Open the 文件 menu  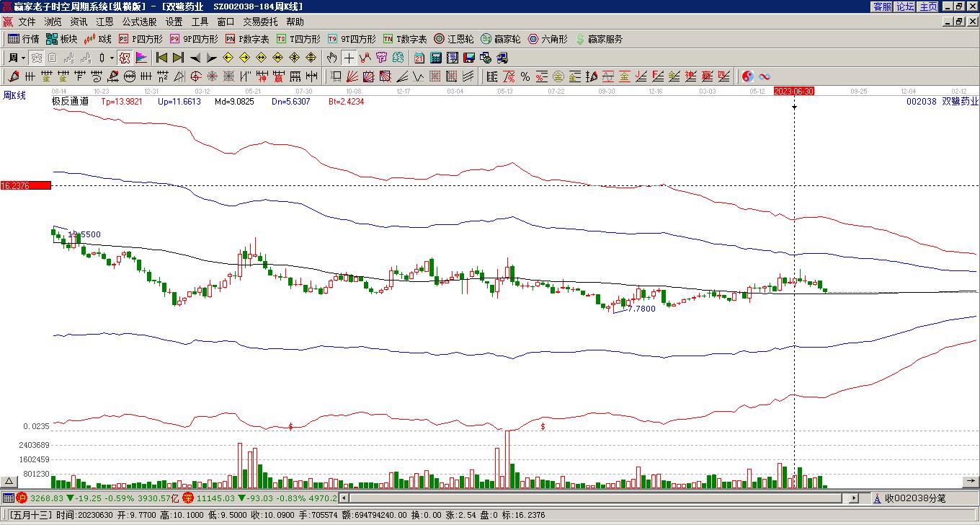pos(27,22)
